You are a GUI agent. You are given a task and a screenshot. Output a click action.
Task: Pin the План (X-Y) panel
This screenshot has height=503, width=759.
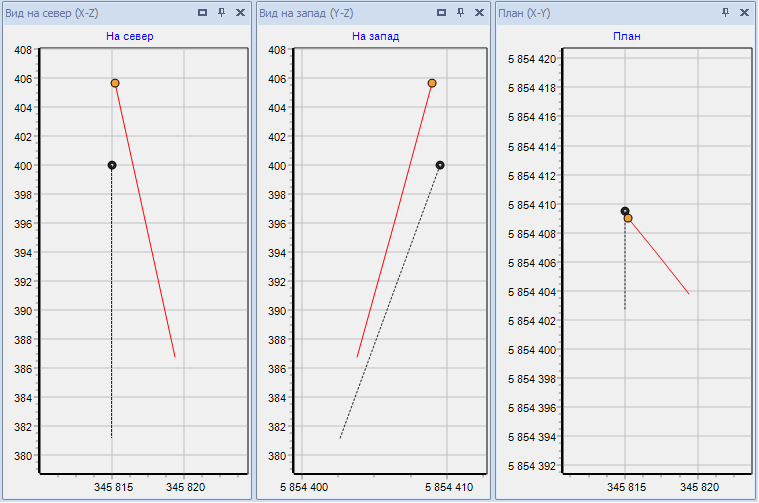(x=725, y=13)
